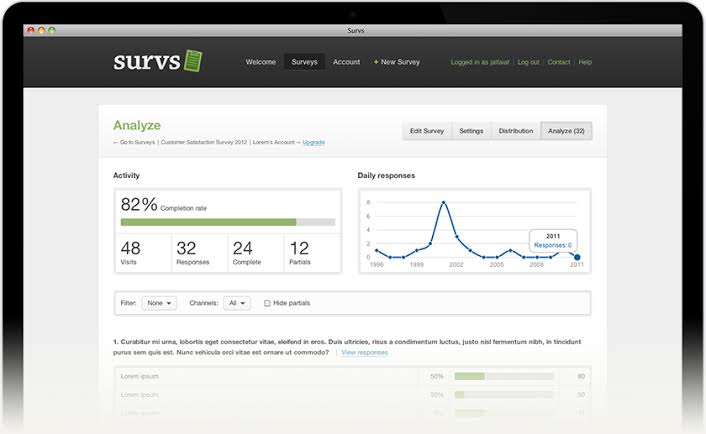706x434 pixels.
Task: Click the Upgrade link in breadcrumb
Action: (x=313, y=142)
